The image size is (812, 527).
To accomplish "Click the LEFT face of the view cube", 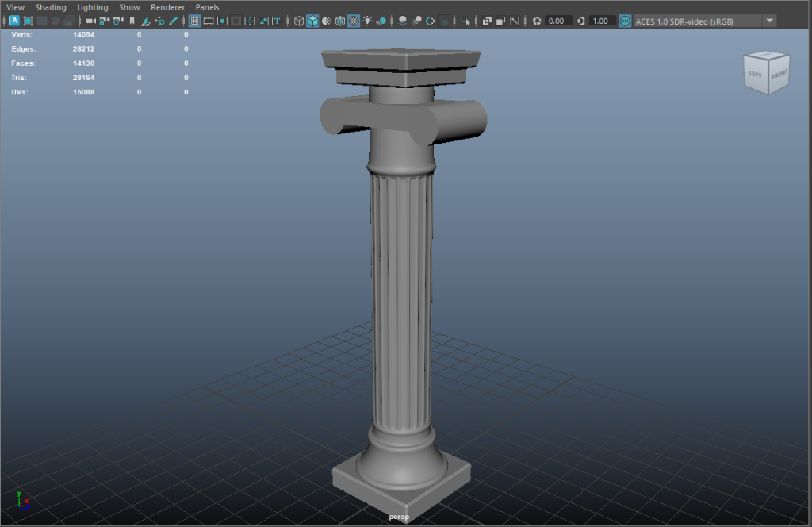I will 756,75.
